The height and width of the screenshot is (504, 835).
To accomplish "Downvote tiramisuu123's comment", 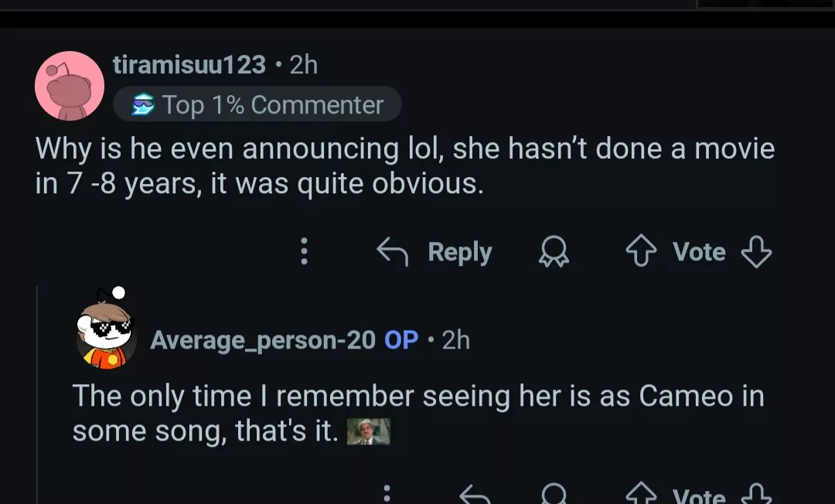I will [x=756, y=252].
